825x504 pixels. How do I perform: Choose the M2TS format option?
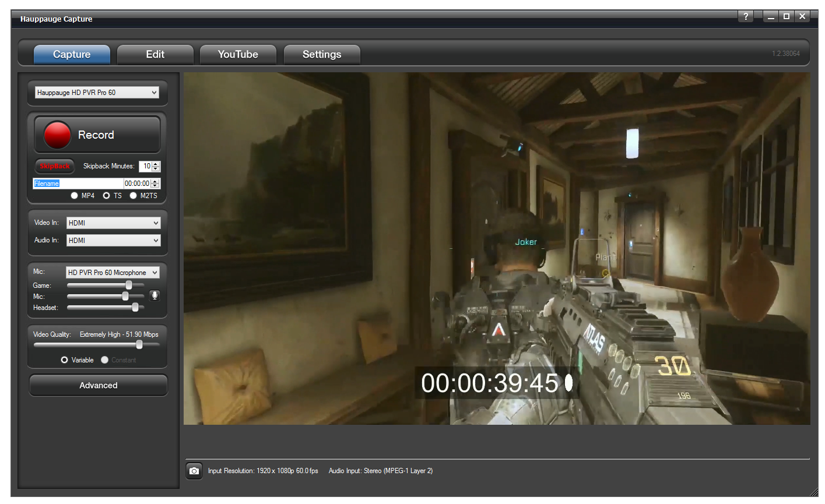(134, 196)
